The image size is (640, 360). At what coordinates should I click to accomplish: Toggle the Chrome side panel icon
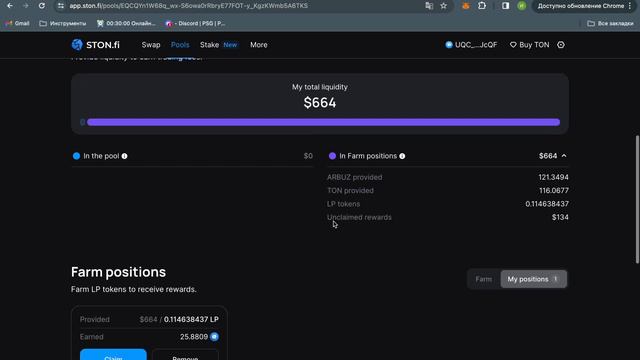point(505,6)
